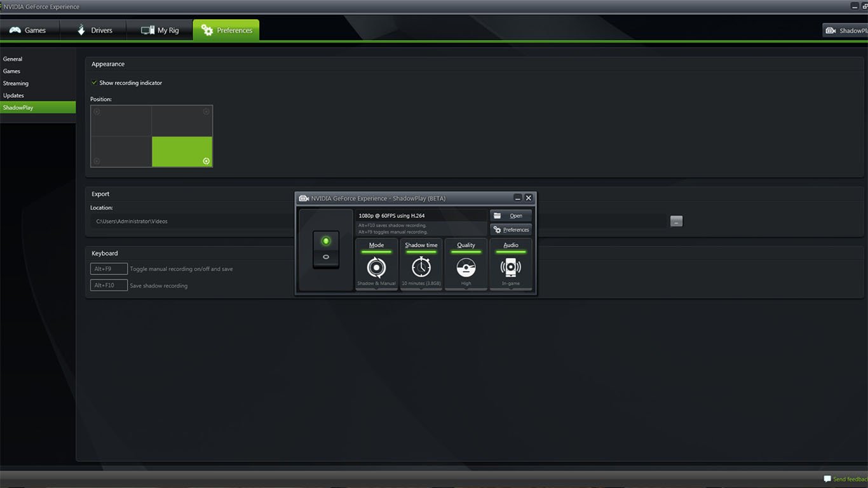Set indicator position to top-right quadrant
Image resolution: width=868 pixels, height=488 pixels.
[182, 121]
